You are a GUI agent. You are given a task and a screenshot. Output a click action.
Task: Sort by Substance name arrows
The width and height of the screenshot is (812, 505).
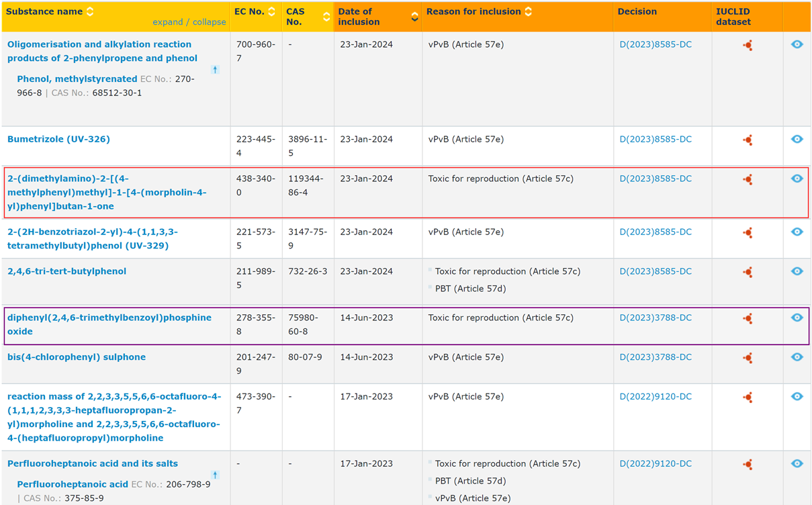[x=90, y=11]
